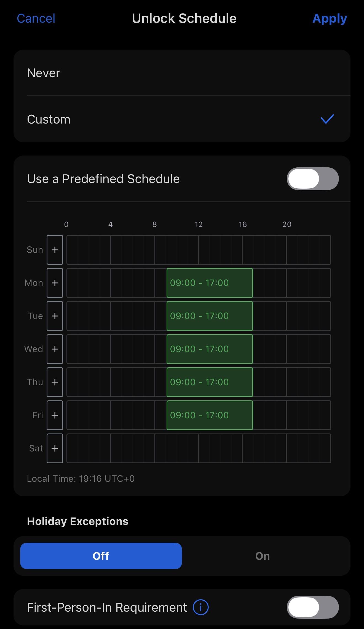364x629 pixels.
Task: Keep Holiday Exceptions set to Off
Action: (101, 556)
